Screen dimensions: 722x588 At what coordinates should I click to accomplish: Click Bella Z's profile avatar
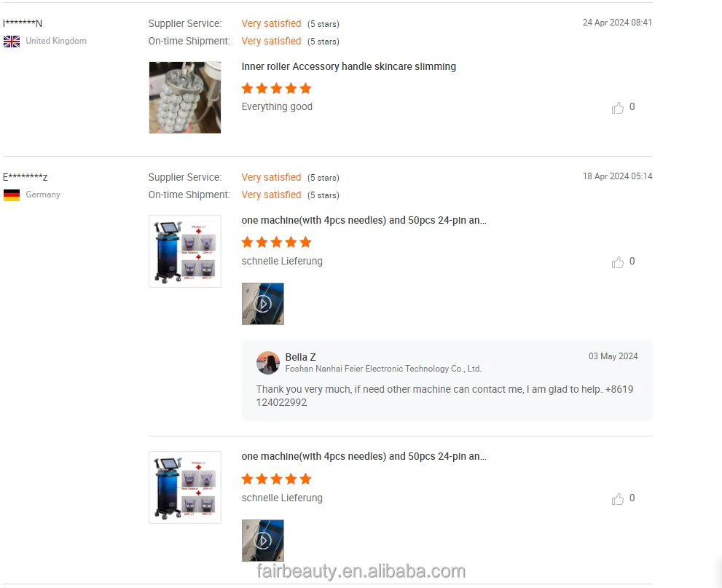tap(268, 363)
